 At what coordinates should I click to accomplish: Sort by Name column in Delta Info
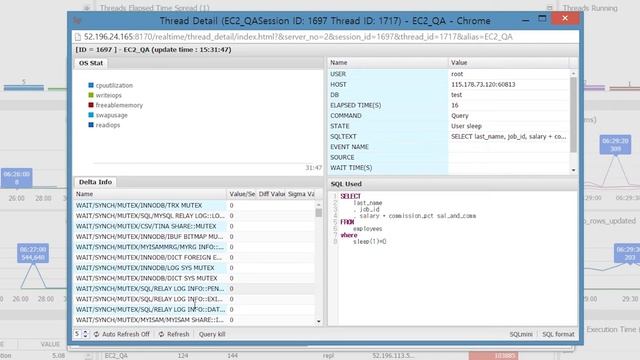coord(150,194)
